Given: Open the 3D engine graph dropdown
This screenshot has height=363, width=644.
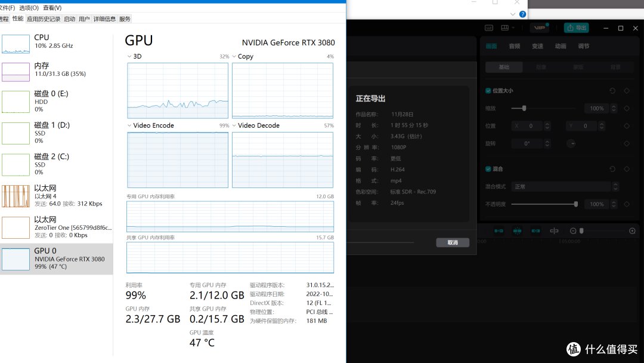Looking at the screenshot, I should 129,56.
